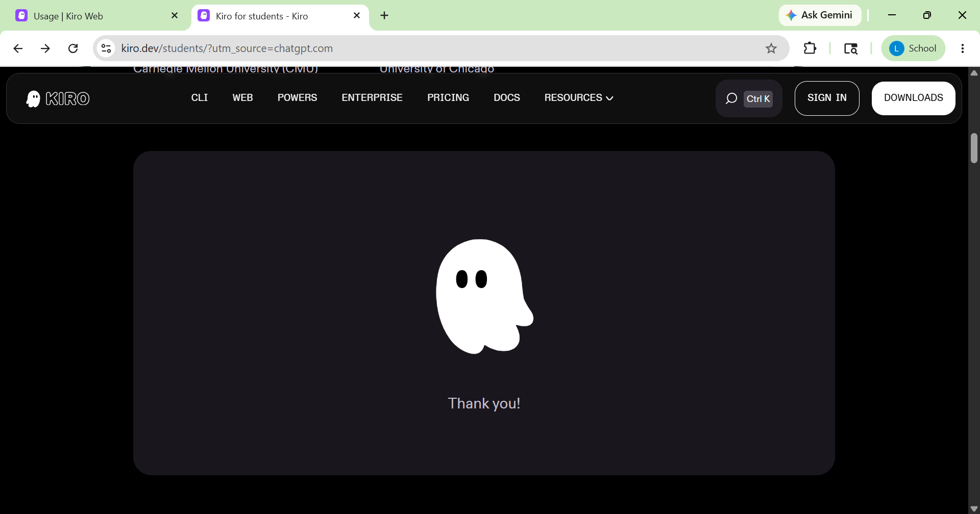Restore down the browser window
The image size is (980, 514).
(x=927, y=15)
